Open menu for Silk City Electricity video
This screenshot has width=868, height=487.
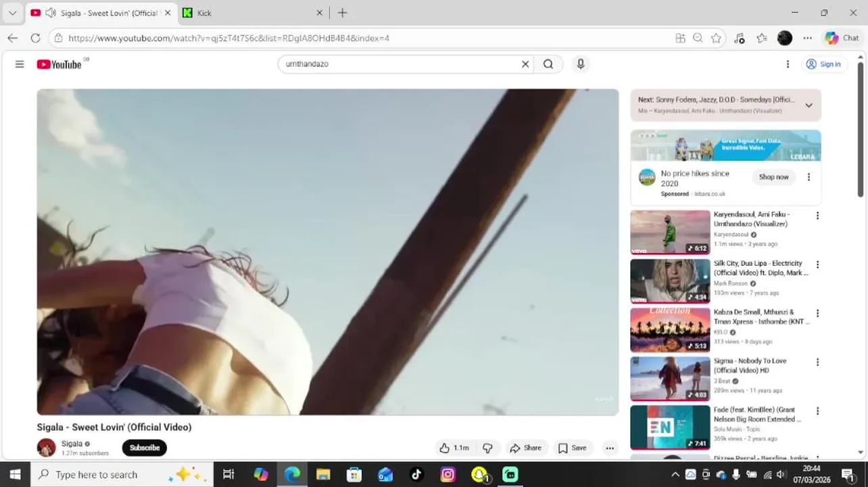click(x=817, y=264)
